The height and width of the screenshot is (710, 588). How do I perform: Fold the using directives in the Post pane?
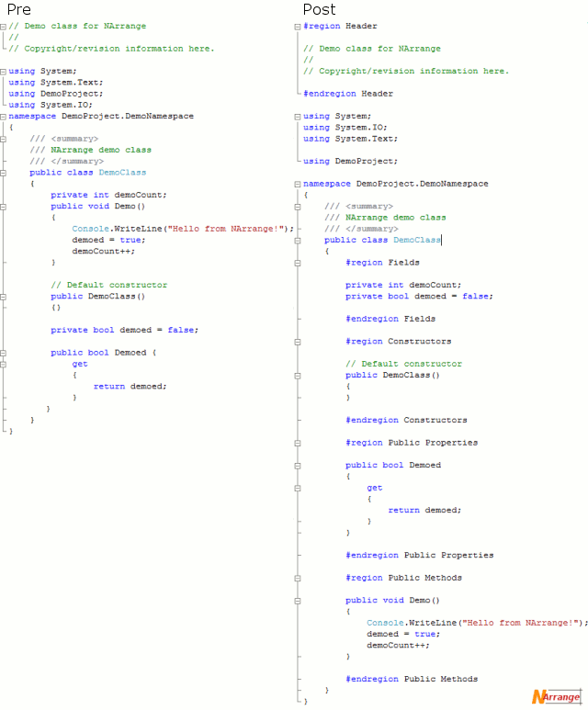coord(299,117)
